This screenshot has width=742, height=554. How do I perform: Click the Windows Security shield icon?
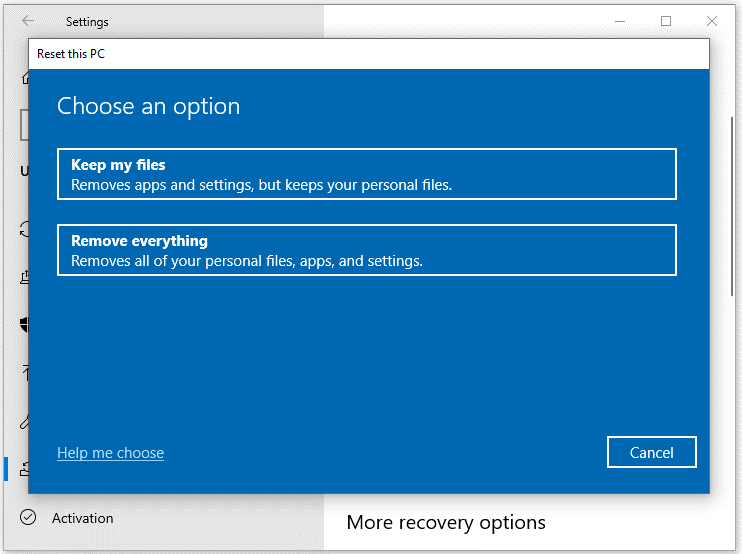pos(24,325)
